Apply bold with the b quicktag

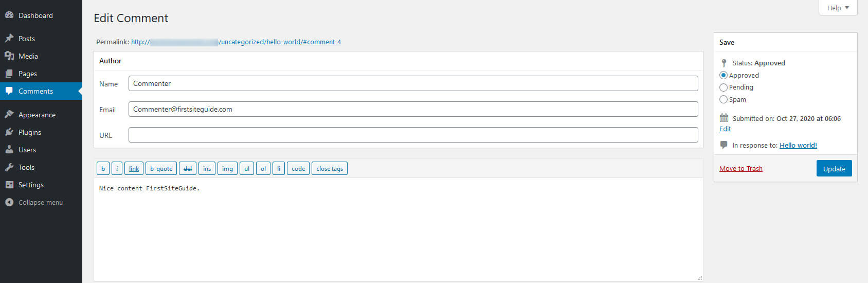click(x=103, y=168)
